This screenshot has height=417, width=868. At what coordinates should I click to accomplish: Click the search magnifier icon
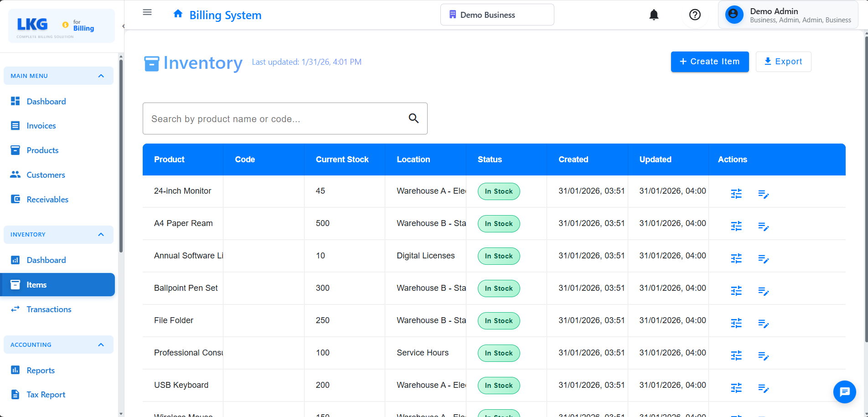413,118
